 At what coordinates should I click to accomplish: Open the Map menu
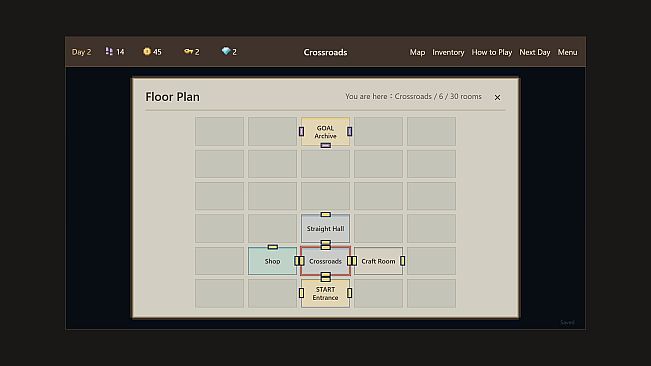click(x=417, y=52)
